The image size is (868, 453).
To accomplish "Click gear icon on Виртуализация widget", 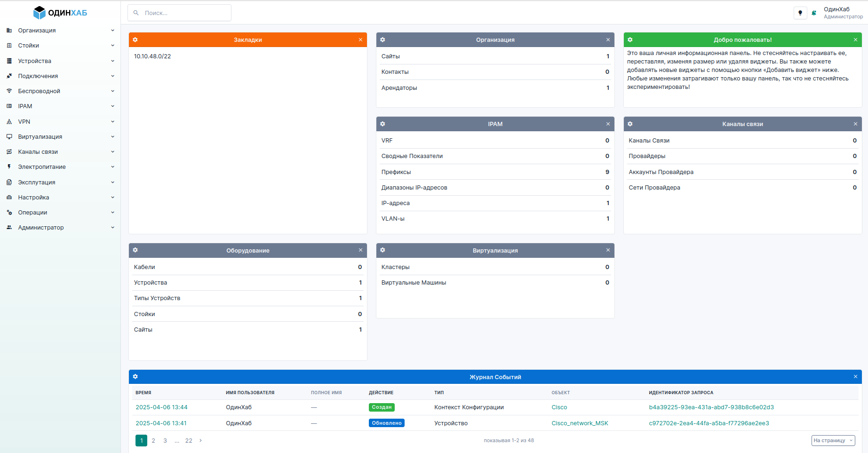I will tap(382, 250).
